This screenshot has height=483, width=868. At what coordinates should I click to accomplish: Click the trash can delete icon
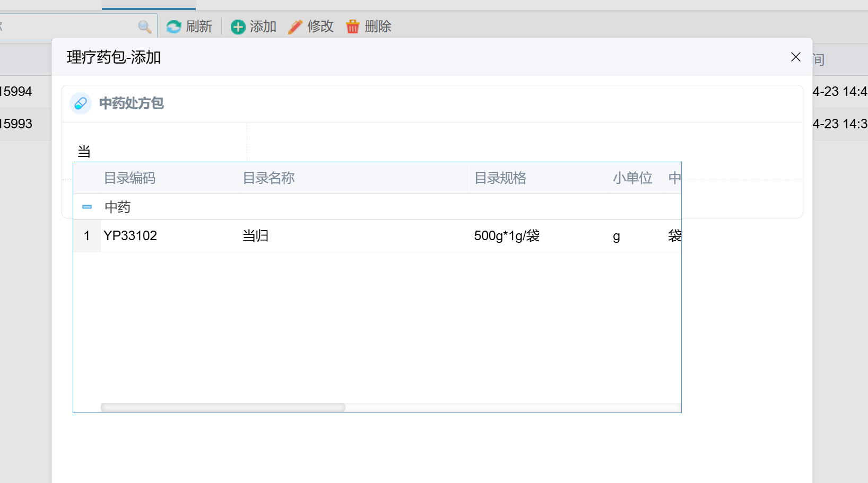click(353, 27)
